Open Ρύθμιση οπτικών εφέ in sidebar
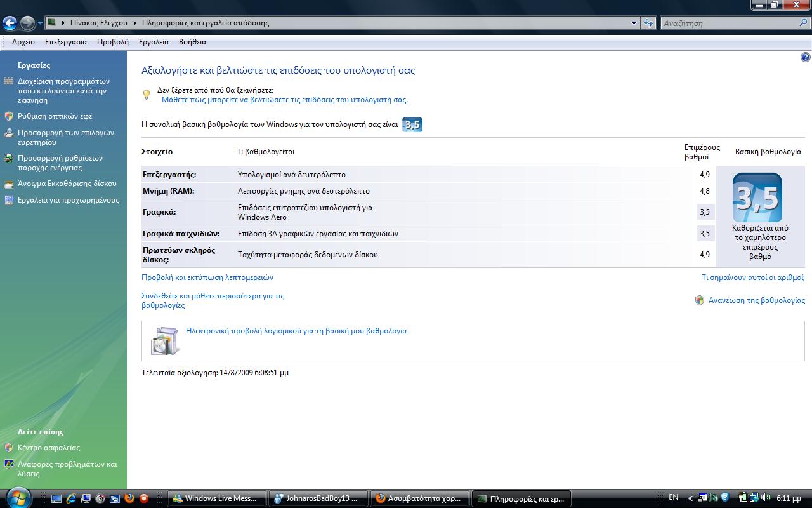This screenshot has width=812, height=508. (x=55, y=116)
